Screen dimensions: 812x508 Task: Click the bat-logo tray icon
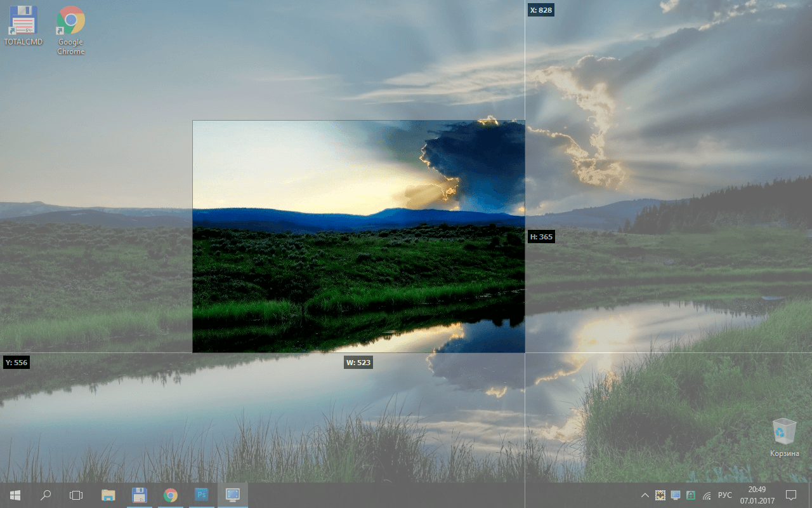click(x=660, y=495)
